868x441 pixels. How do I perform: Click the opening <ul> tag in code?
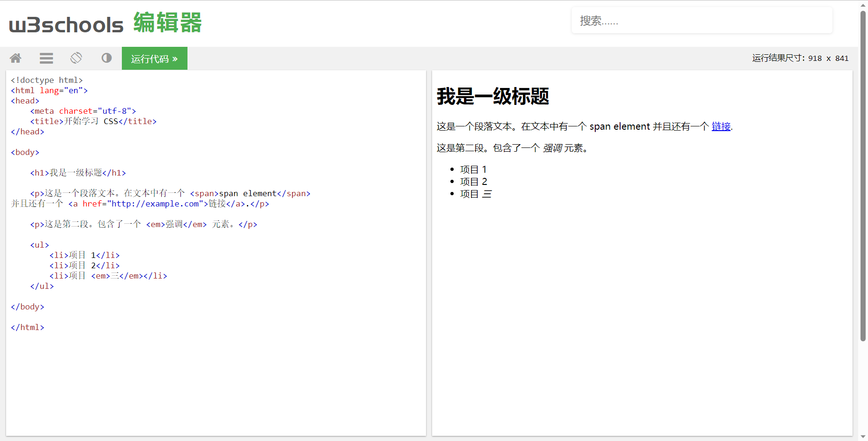coord(39,245)
